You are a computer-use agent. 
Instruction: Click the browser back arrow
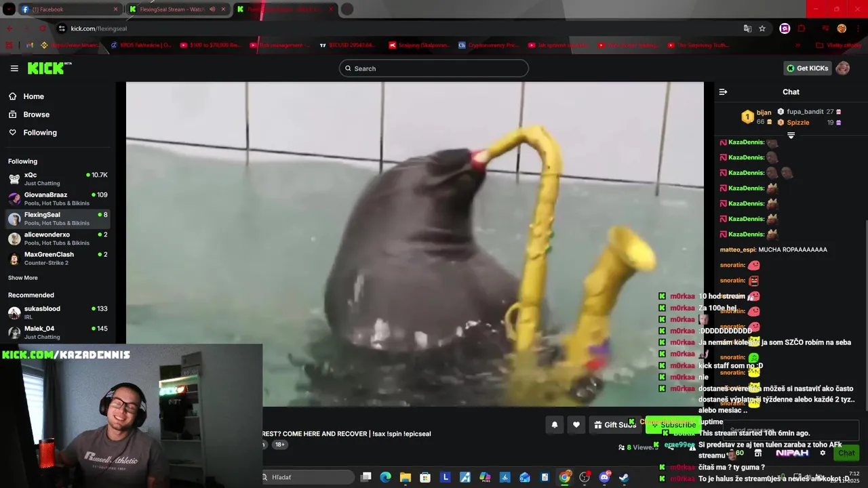[x=9, y=28]
